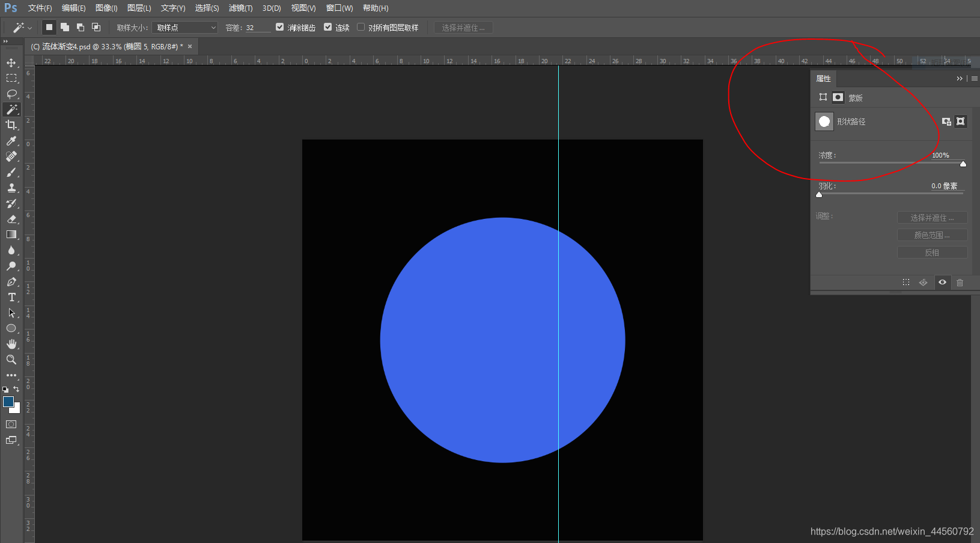Select the History Brush tool

pyautogui.click(x=11, y=203)
